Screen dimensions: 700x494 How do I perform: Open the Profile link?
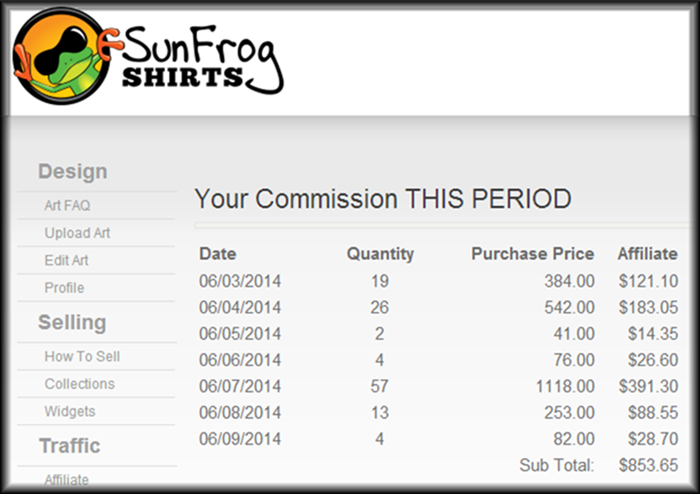click(x=64, y=288)
